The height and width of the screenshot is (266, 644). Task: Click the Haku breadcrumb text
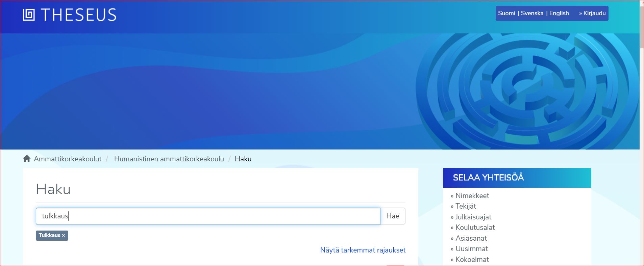coord(243,159)
